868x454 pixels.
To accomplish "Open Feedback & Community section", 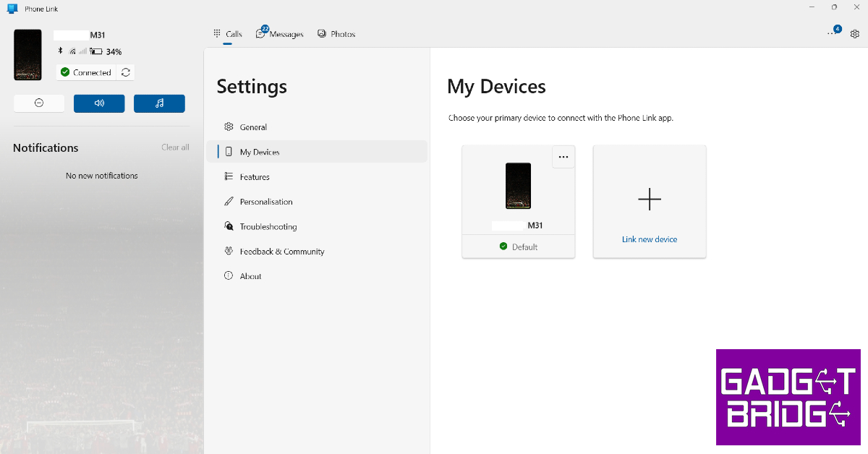I will [x=282, y=252].
